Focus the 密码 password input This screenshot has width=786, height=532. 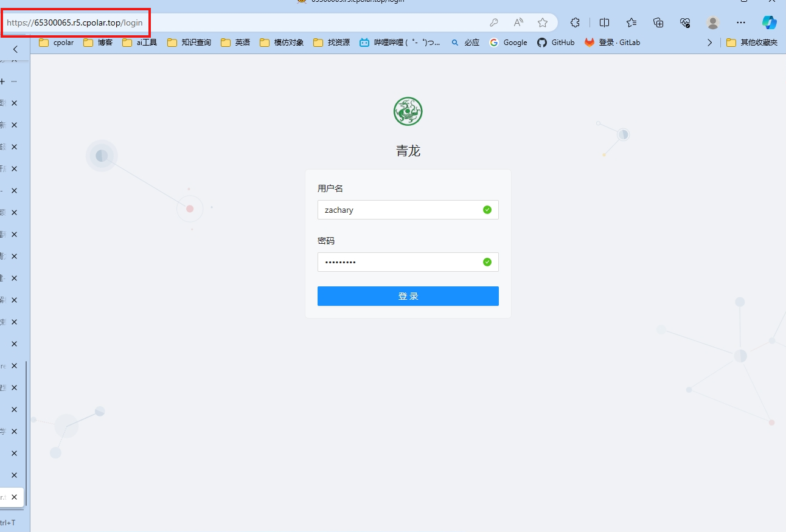tap(408, 262)
